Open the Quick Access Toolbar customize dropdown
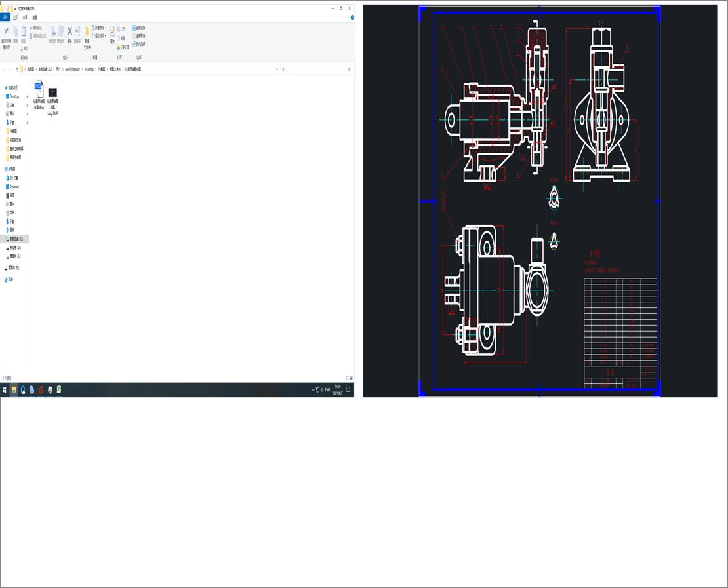This screenshot has height=588, width=728. click(15, 9)
